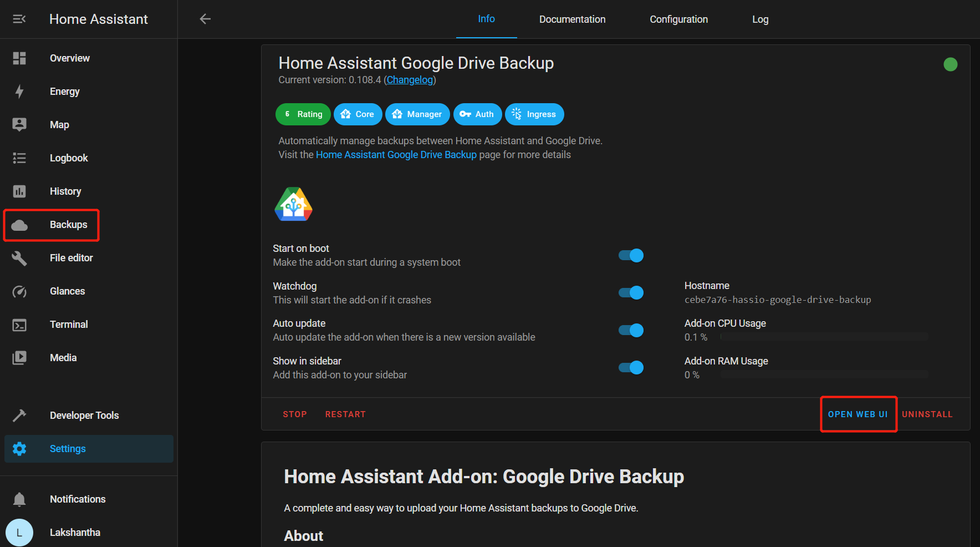Open Logbook in the sidebar

click(89, 158)
